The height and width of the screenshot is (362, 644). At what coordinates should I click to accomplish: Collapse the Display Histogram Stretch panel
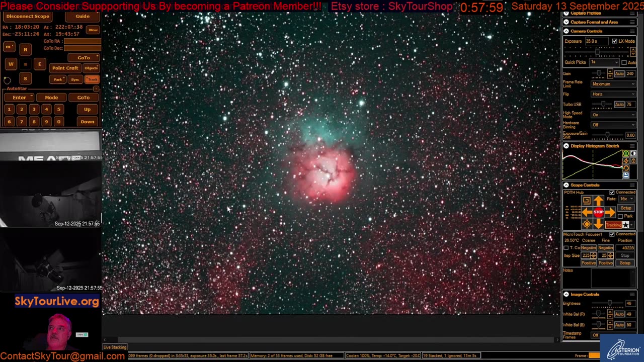coord(566,146)
